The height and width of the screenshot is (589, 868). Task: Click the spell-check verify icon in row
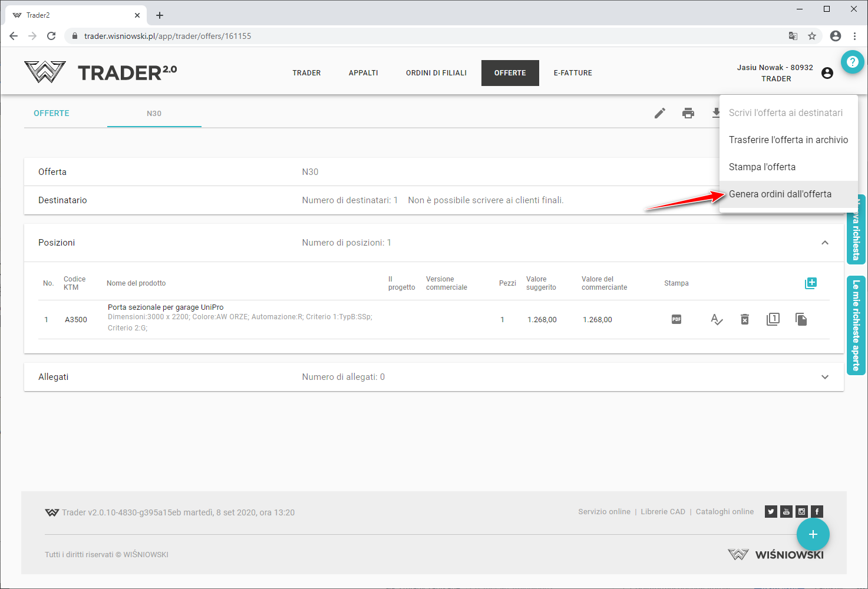(716, 319)
